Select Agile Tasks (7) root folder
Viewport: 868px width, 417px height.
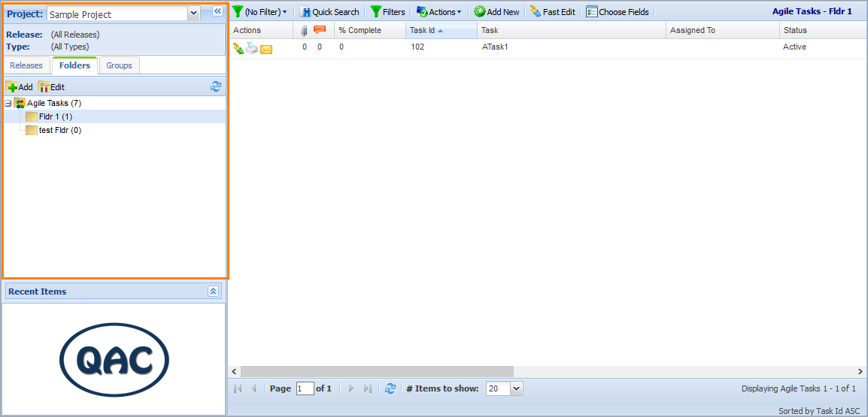[x=54, y=103]
